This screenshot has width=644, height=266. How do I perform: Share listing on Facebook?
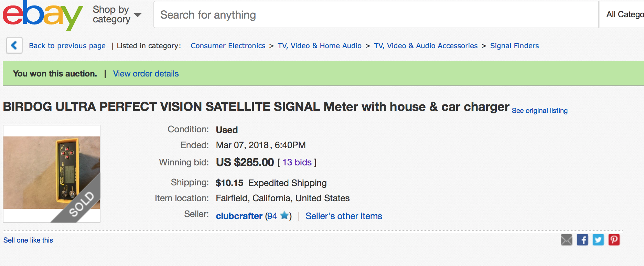tap(582, 240)
